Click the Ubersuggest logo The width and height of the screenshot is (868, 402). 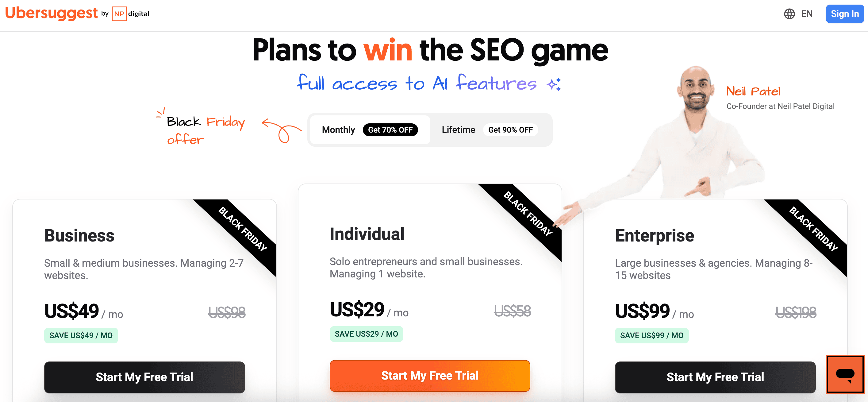[x=51, y=14]
